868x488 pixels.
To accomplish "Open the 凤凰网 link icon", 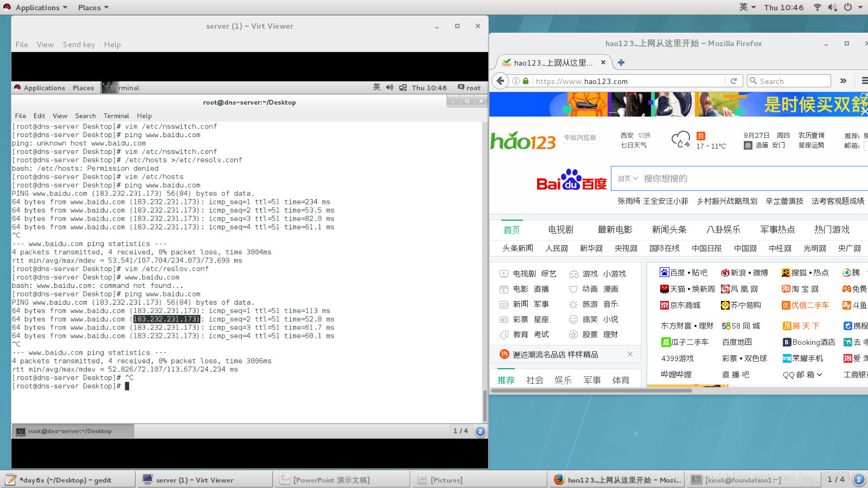I will pyautogui.click(x=725, y=289).
